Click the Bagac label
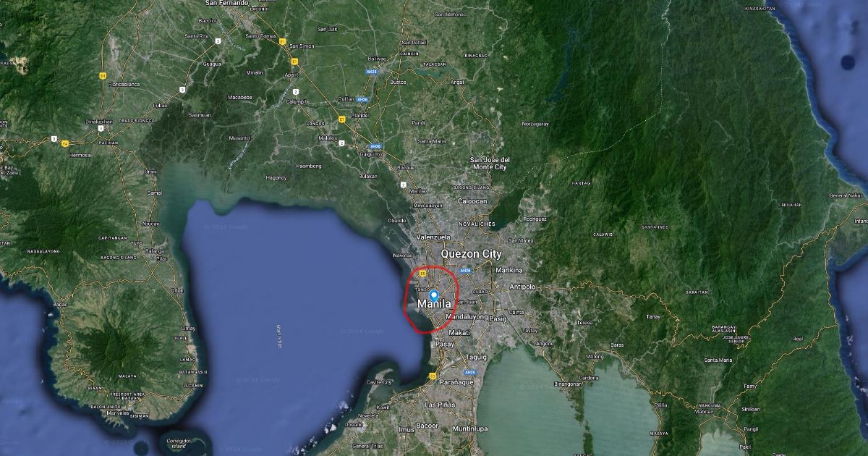The image size is (868, 456). click(61, 305)
